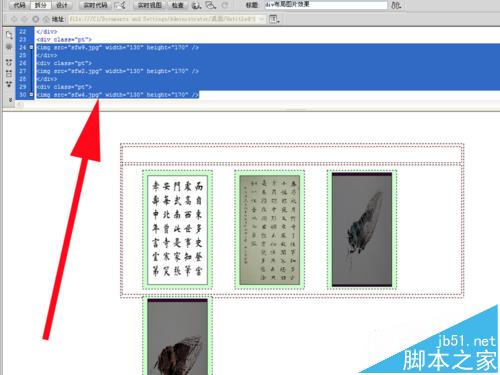Select the cicada painting in the bottom row

(x=178, y=337)
